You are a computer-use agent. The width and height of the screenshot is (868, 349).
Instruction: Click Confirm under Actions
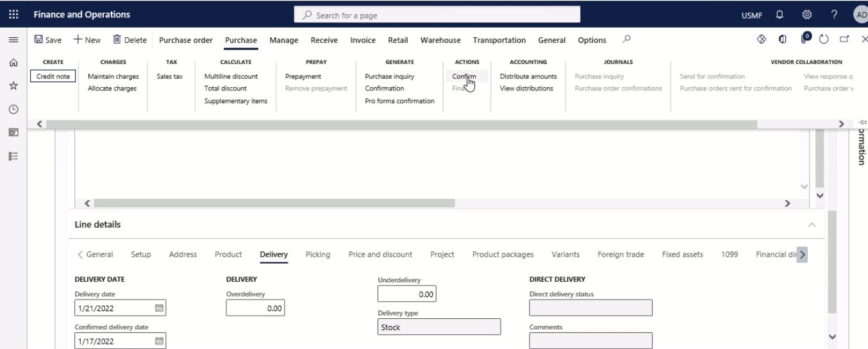point(464,76)
